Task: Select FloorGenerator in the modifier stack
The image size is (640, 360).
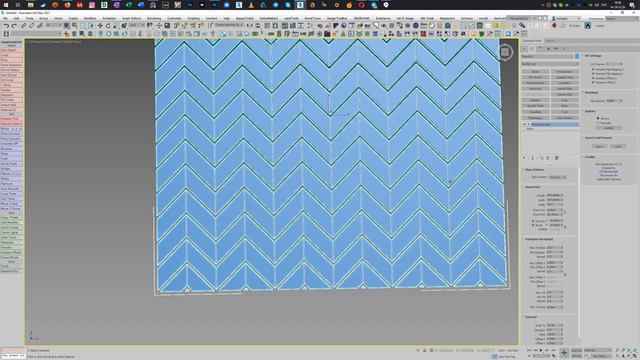Action: coord(554,124)
